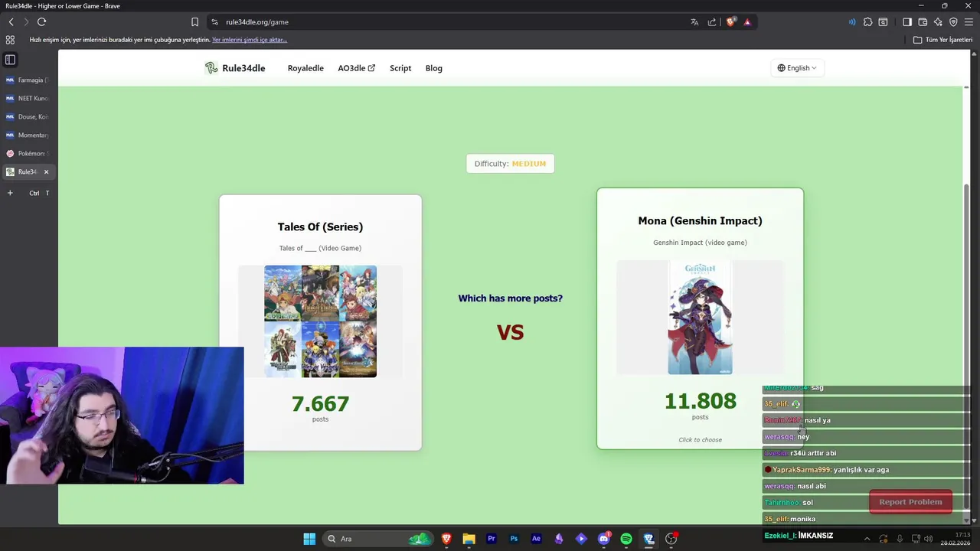Image resolution: width=980 pixels, height=551 pixels.
Task: Open Leo AI sparkle icon
Action: (938, 22)
